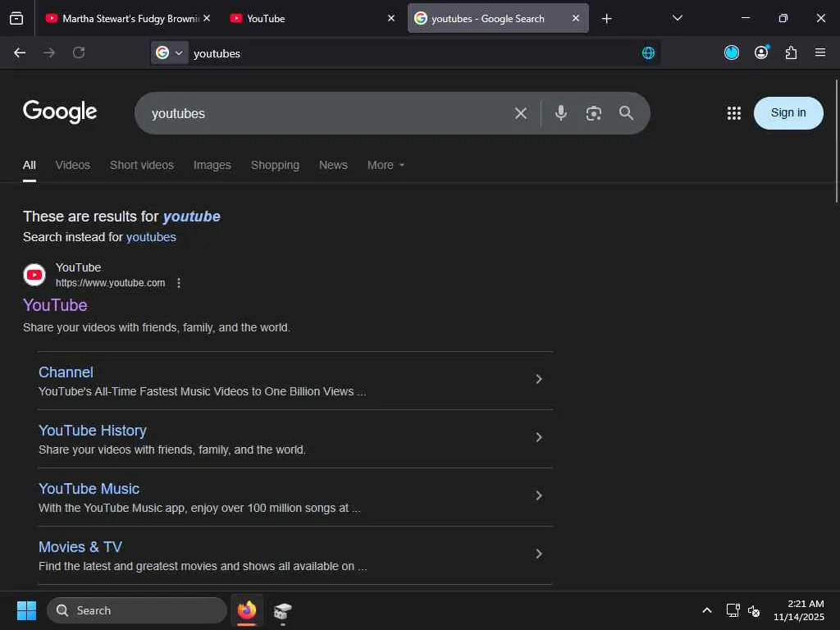This screenshot has width=840, height=630.
Task: List all tabs dropdown arrow
Action: (677, 18)
